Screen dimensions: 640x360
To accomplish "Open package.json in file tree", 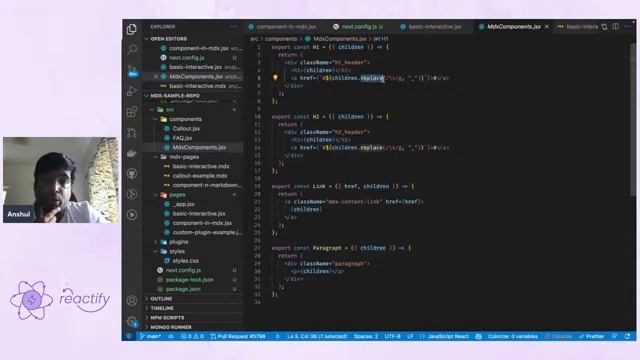I will pos(183,289).
